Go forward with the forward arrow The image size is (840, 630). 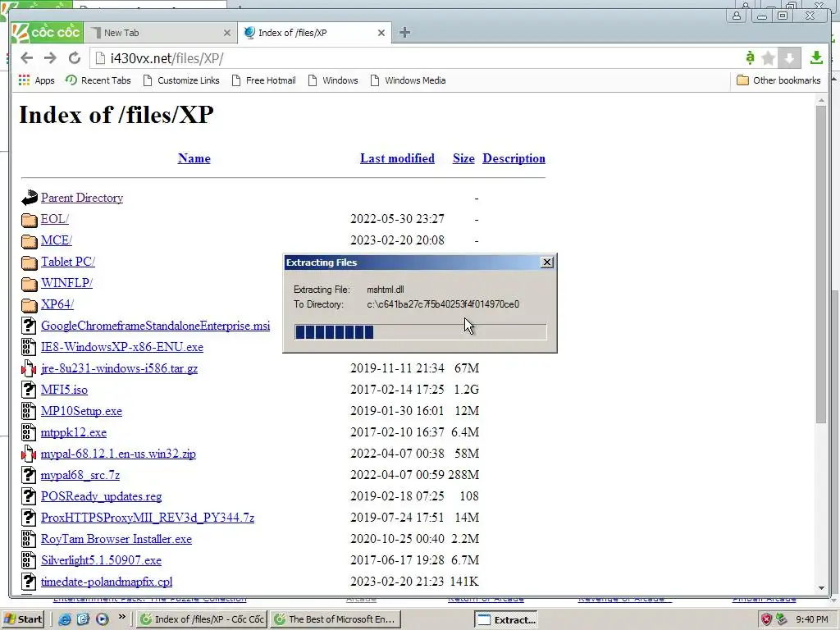click(50, 58)
